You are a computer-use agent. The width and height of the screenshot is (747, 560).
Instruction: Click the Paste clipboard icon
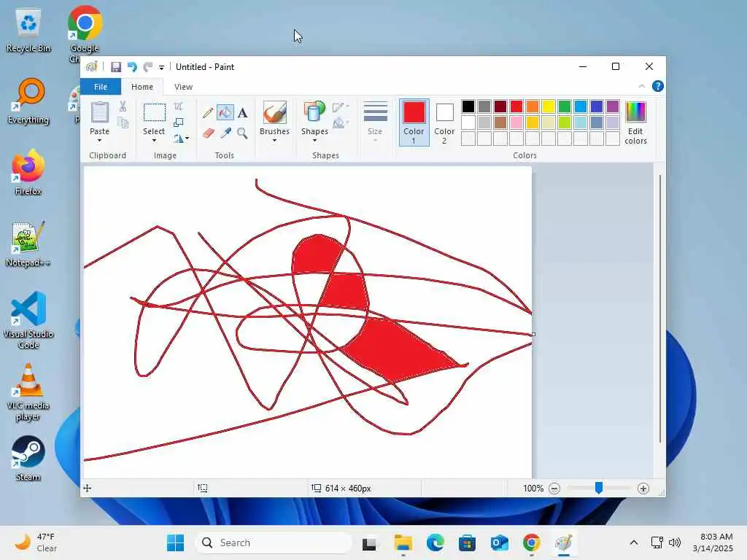(99, 113)
